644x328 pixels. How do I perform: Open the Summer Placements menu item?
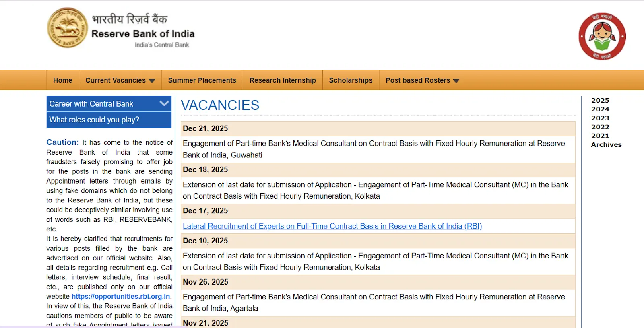202,80
